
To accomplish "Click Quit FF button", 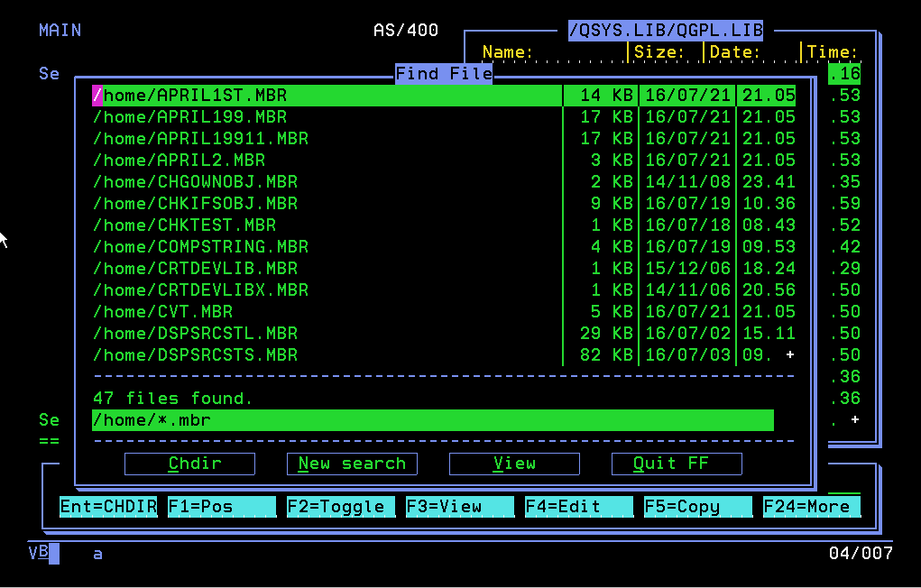I will coord(677,464).
